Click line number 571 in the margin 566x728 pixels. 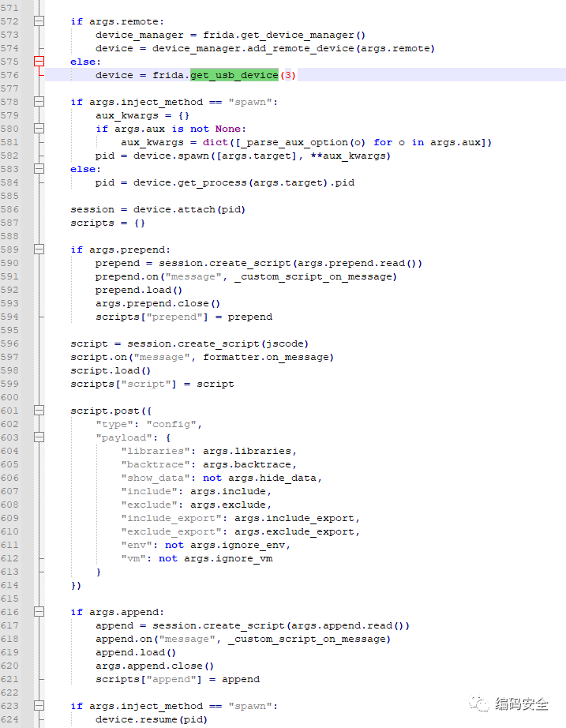tap(9, 8)
